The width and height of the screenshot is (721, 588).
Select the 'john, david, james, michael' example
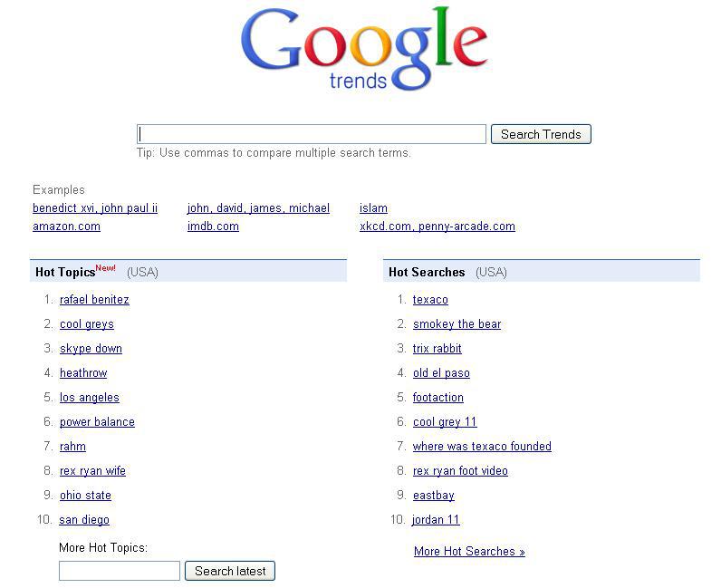258,208
